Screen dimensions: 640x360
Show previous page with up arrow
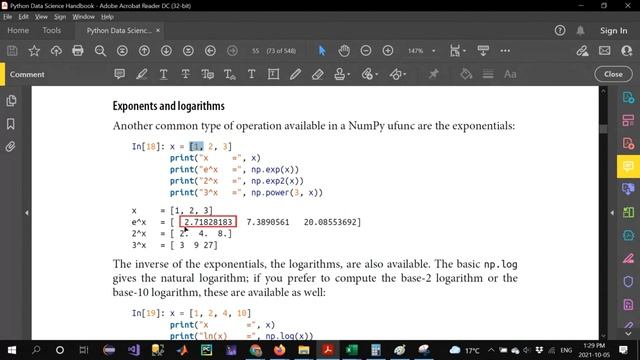click(x=144, y=51)
